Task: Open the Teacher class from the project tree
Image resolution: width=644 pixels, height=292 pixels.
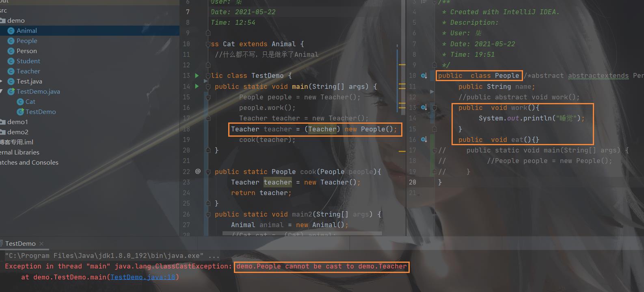Action: 28,71
